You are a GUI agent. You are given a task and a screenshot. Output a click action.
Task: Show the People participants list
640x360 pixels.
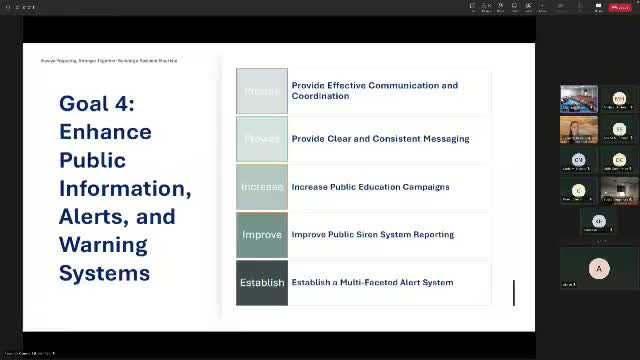tap(486, 7)
